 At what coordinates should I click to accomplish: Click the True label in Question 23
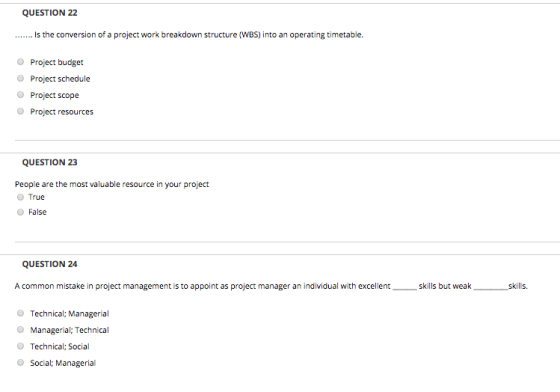pos(36,197)
